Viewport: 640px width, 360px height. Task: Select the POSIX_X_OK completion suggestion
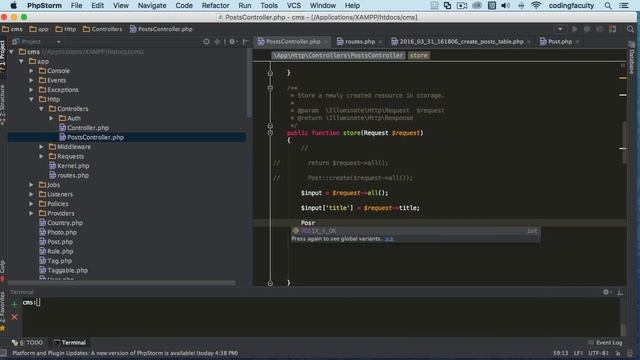[416, 231]
